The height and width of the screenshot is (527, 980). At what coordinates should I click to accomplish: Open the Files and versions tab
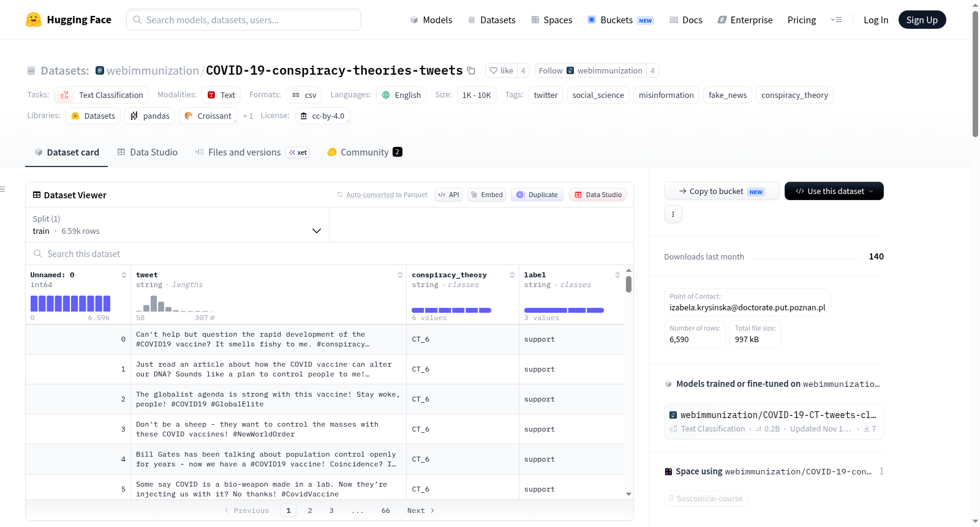[252, 152]
